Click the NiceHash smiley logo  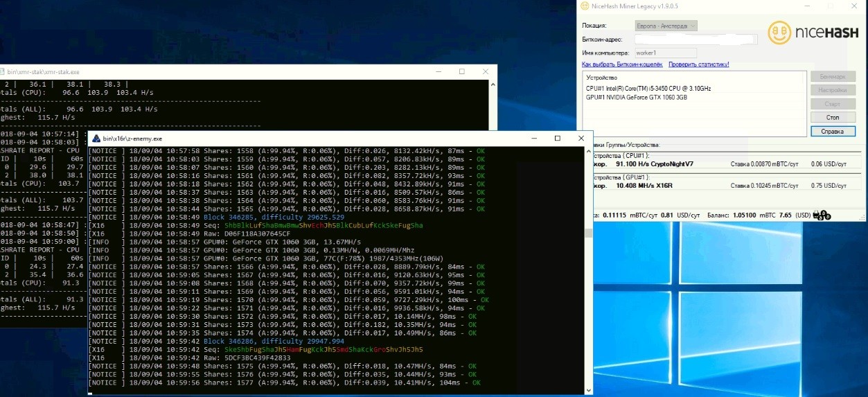click(780, 33)
